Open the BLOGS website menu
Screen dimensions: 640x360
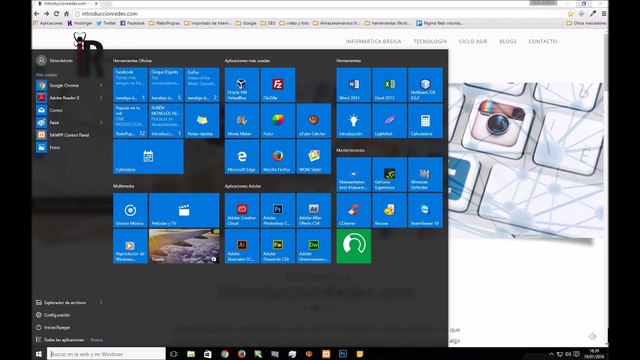coord(508,41)
